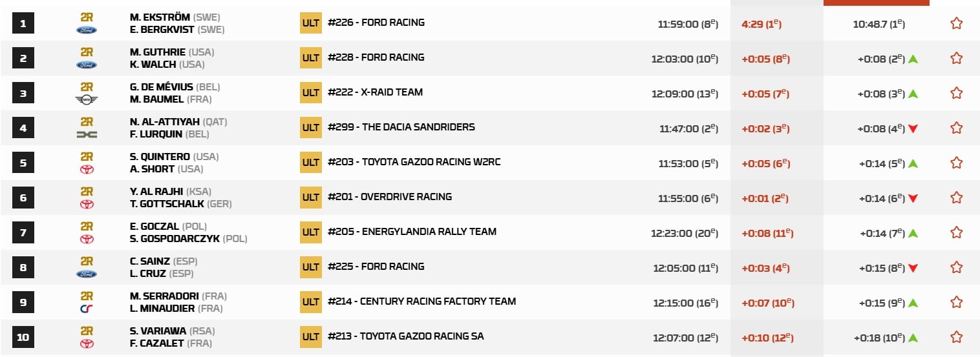Select #201 - Overdrive Racing team
Screen dimensions: 980x357
pyautogui.click(x=389, y=197)
